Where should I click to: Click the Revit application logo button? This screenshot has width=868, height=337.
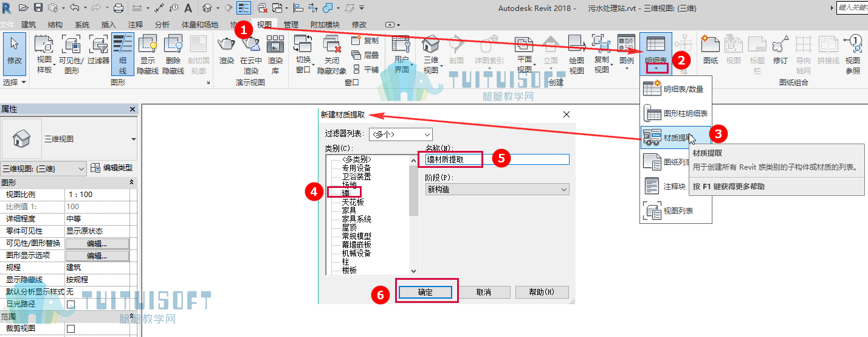tap(6, 8)
